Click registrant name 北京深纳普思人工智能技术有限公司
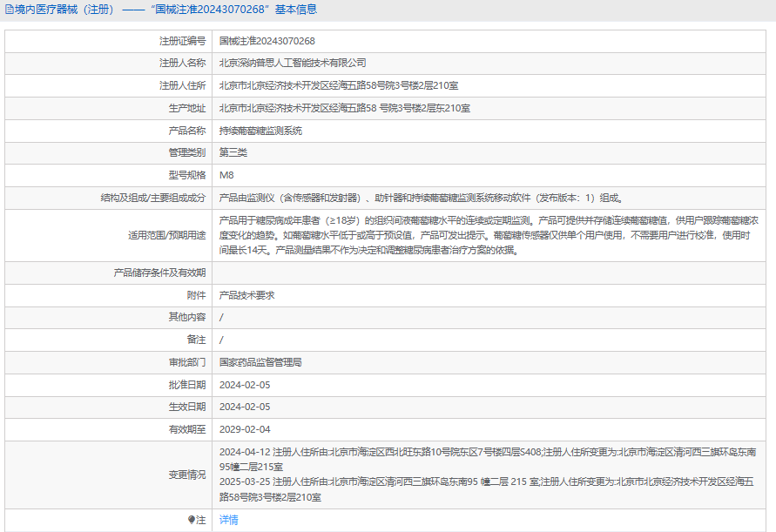The width and height of the screenshot is (776, 532). [x=293, y=63]
